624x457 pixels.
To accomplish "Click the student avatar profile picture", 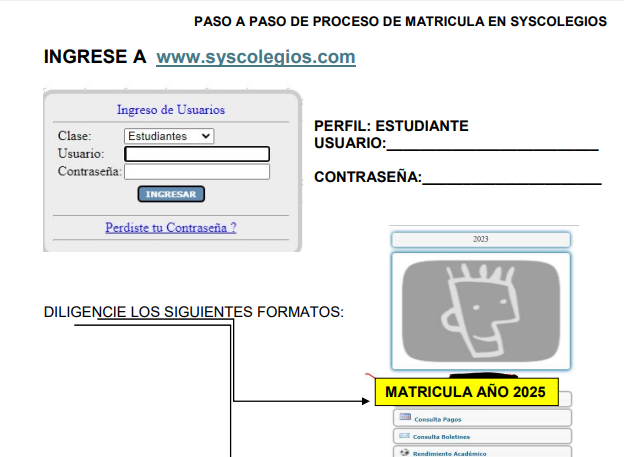I will (x=480, y=311).
